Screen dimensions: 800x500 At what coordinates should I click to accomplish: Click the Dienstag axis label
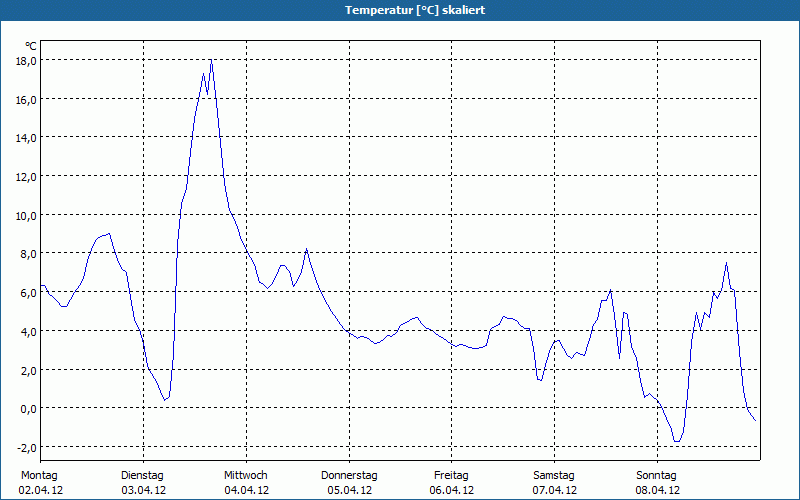[x=142, y=476]
